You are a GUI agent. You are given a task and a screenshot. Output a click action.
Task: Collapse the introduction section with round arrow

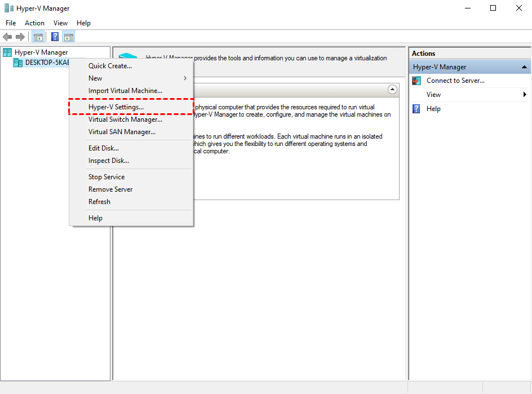(392, 90)
